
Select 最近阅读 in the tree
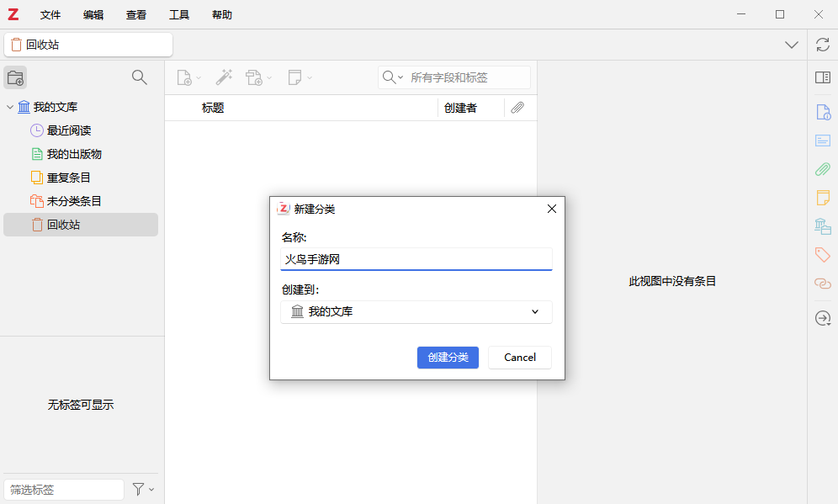69,130
